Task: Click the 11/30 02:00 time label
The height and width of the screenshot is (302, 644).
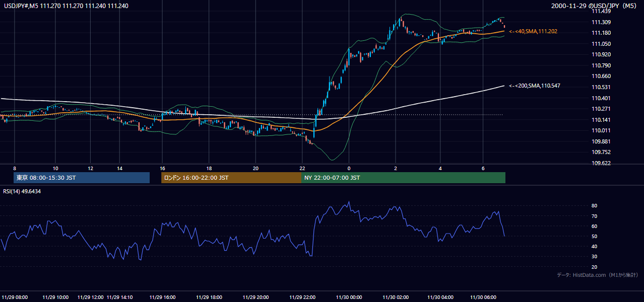Action: pyautogui.click(x=396, y=297)
